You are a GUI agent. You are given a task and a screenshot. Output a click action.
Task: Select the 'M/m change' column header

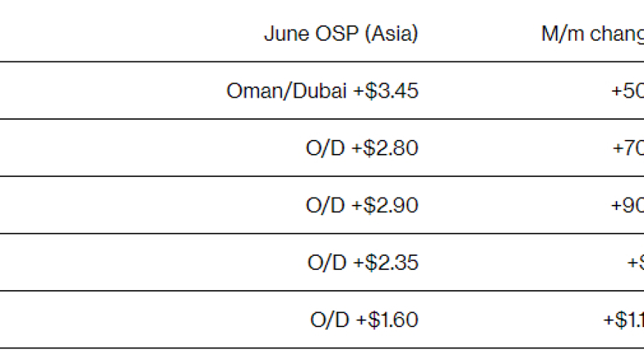click(x=593, y=34)
